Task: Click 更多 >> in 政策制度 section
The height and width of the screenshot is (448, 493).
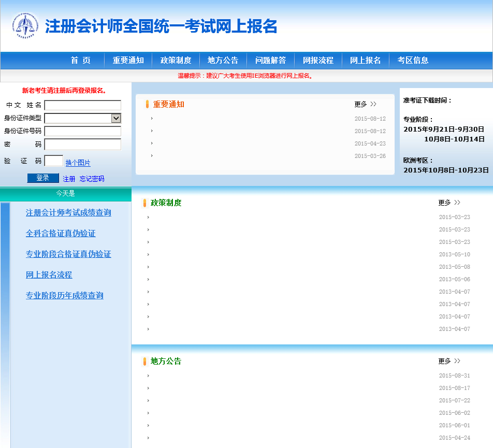Action: pos(449,203)
